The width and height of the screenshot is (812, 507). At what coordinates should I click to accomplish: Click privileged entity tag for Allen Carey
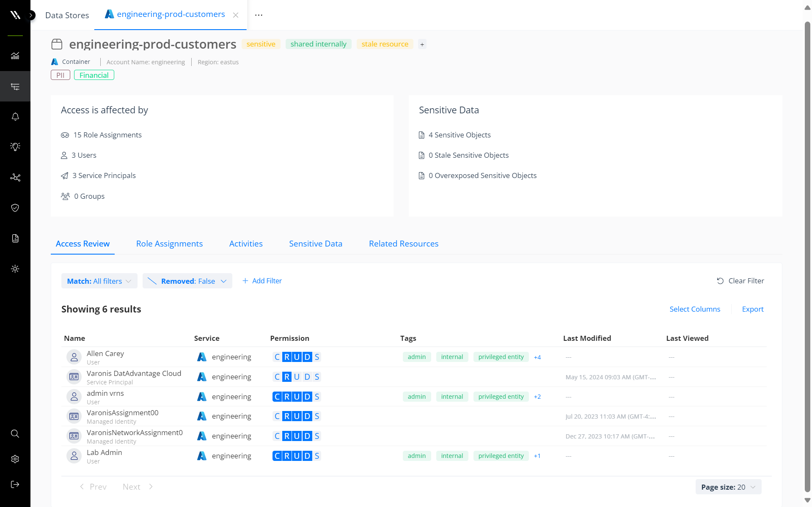coord(501,357)
